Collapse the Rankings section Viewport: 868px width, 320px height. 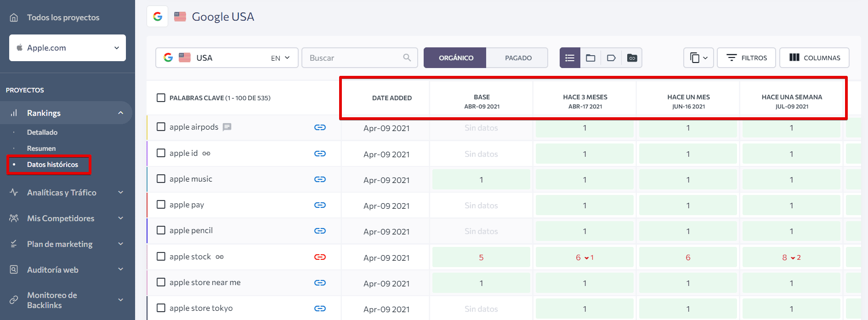(120, 113)
